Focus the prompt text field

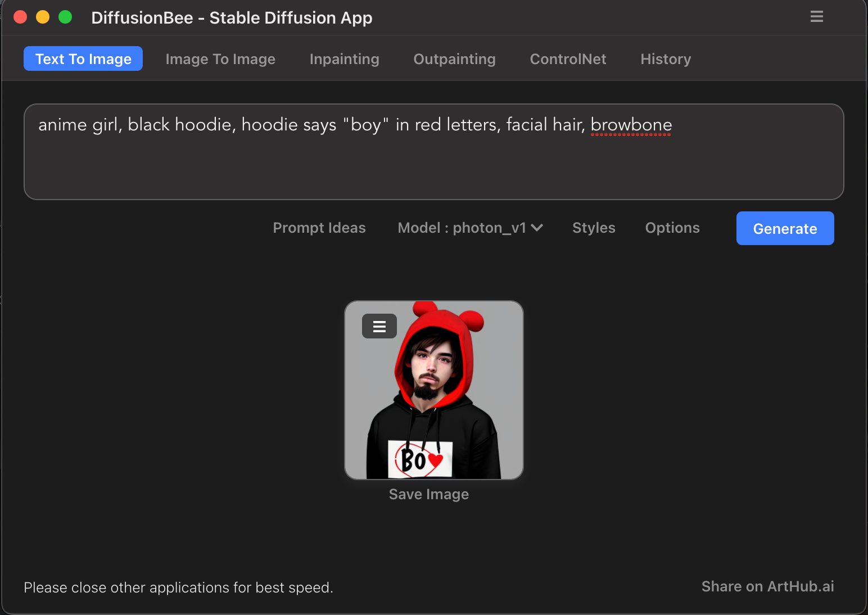coord(433,152)
